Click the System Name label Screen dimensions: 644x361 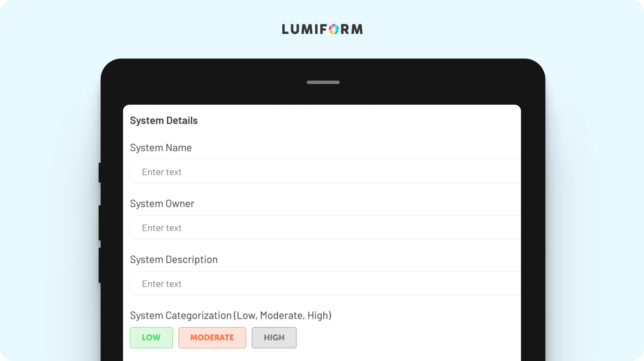(x=161, y=148)
